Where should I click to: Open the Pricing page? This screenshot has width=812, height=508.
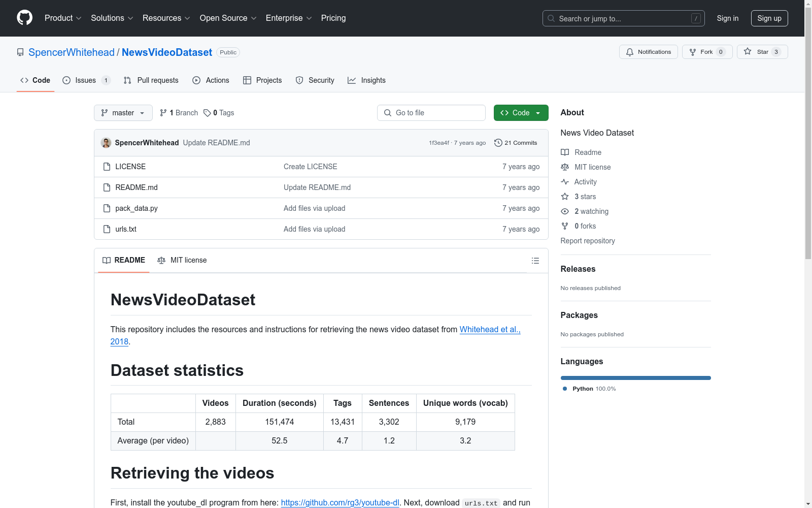tap(333, 18)
